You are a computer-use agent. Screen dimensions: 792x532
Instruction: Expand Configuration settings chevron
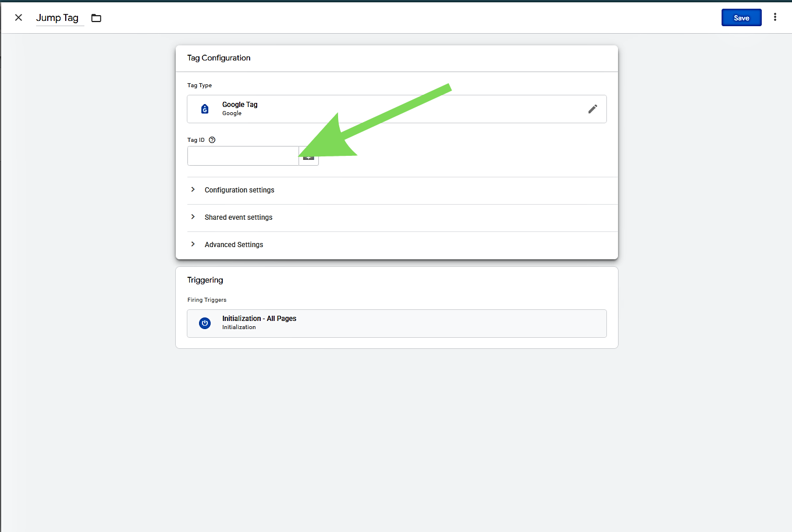coord(193,190)
